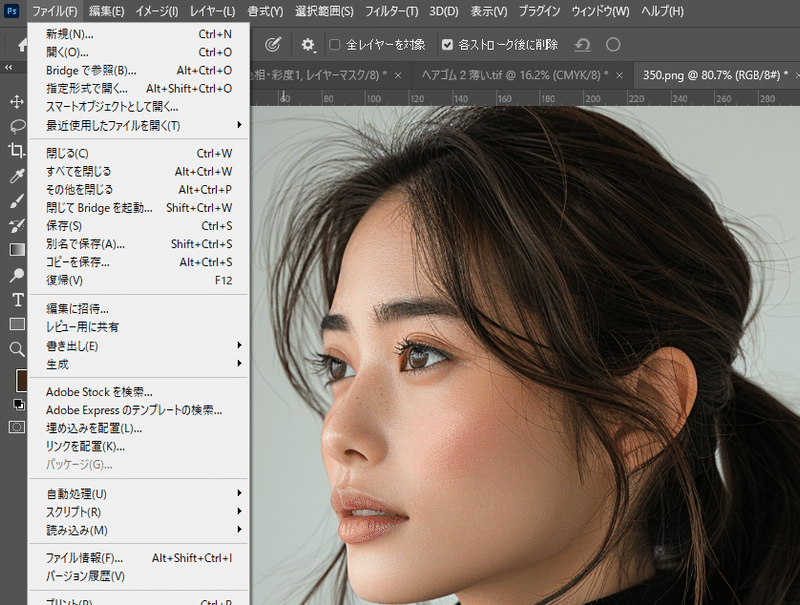Screen dimensions: 800x605
Task: Expand the 書き出し submenu
Action: pyautogui.click(x=138, y=346)
